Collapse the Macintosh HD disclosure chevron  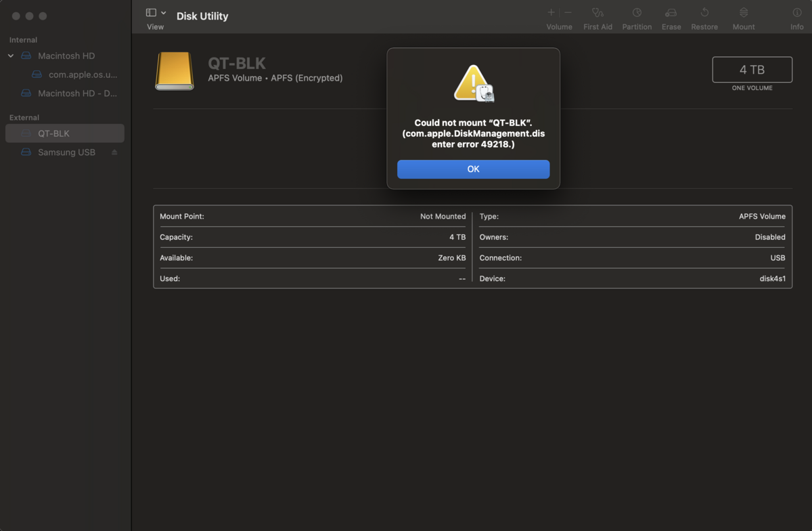[x=11, y=56]
